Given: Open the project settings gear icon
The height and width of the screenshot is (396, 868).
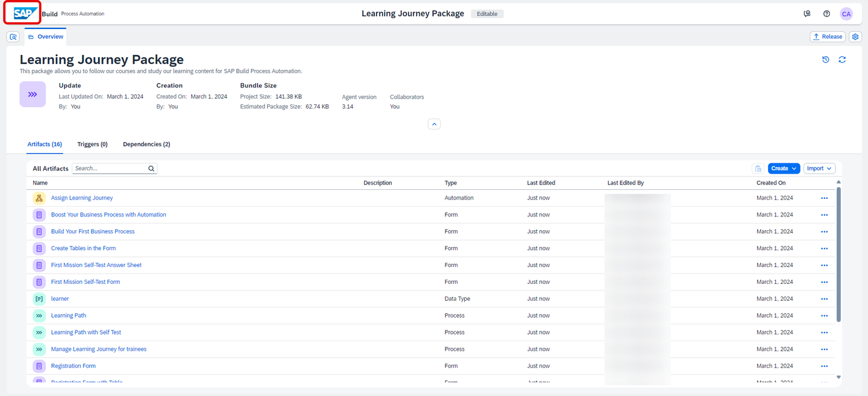Looking at the screenshot, I should [855, 37].
